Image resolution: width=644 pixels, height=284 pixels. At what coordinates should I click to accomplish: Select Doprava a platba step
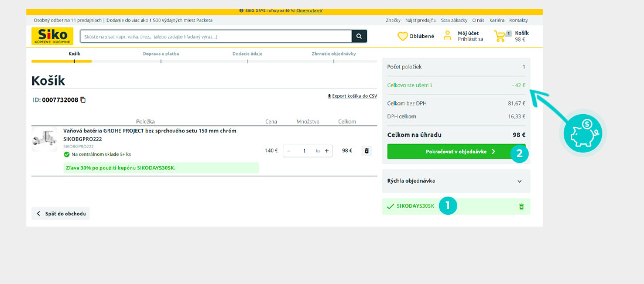(161, 54)
